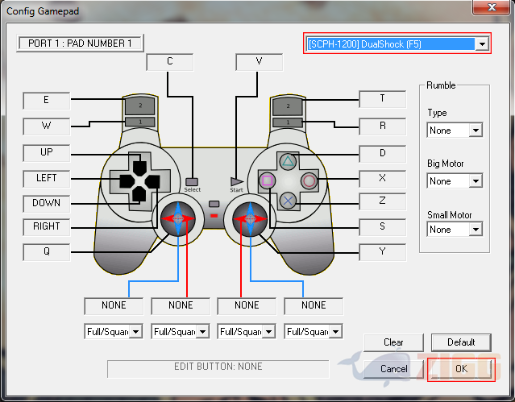Select the triangle mapping box labeled D
Viewport: 515px width, 402px height.
pos(382,154)
